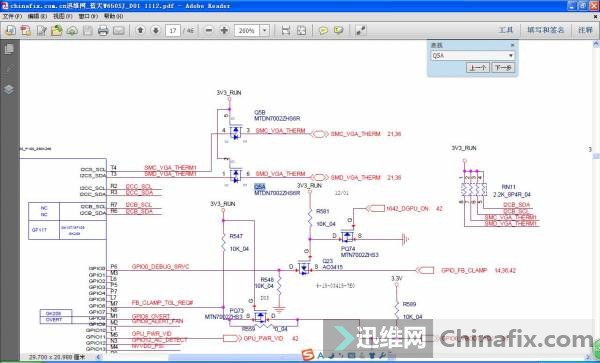Image resolution: width=600 pixels, height=363 pixels.
Task: Send the file by email icon
Action: 119,31
